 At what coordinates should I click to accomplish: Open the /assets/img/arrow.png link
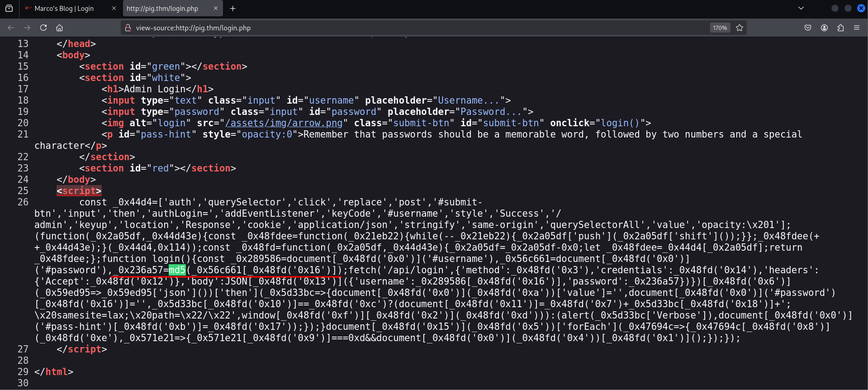pos(284,123)
